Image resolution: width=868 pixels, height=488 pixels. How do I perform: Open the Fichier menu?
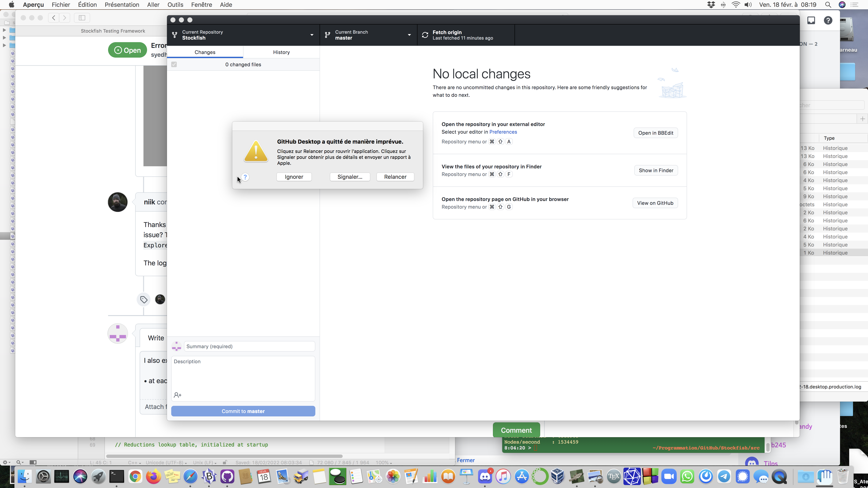(61, 5)
